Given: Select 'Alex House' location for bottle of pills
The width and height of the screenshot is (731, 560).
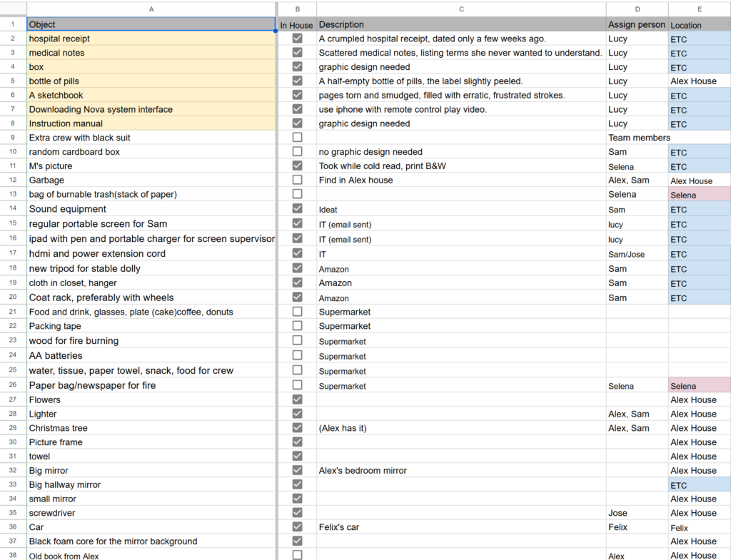Looking at the screenshot, I should (x=700, y=81).
